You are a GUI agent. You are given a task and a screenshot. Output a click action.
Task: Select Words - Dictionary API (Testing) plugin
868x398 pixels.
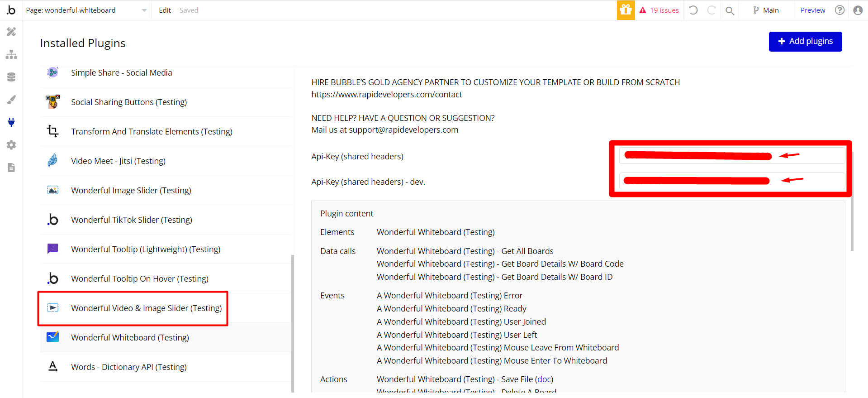pos(129,367)
